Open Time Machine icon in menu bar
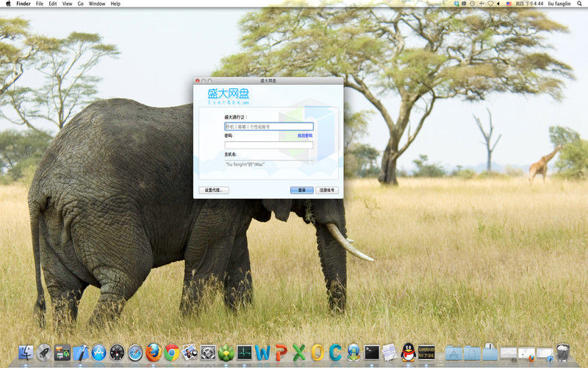588x368 pixels. tap(472, 4)
